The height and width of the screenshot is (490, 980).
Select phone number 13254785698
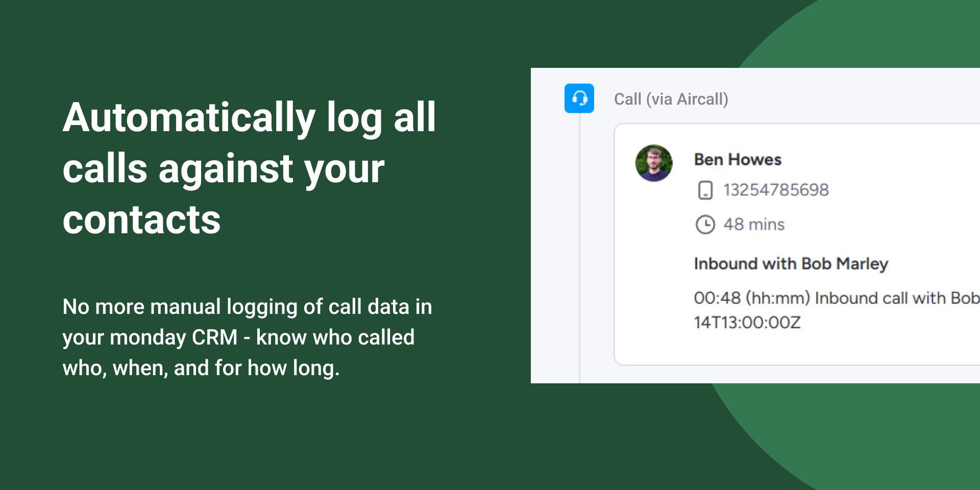click(x=776, y=190)
